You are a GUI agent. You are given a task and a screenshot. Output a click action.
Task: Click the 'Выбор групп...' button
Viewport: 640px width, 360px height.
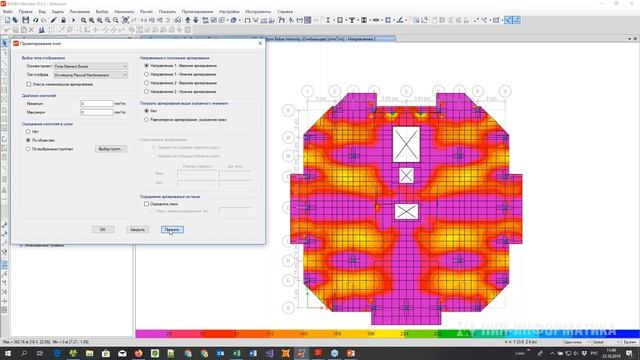point(111,149)
